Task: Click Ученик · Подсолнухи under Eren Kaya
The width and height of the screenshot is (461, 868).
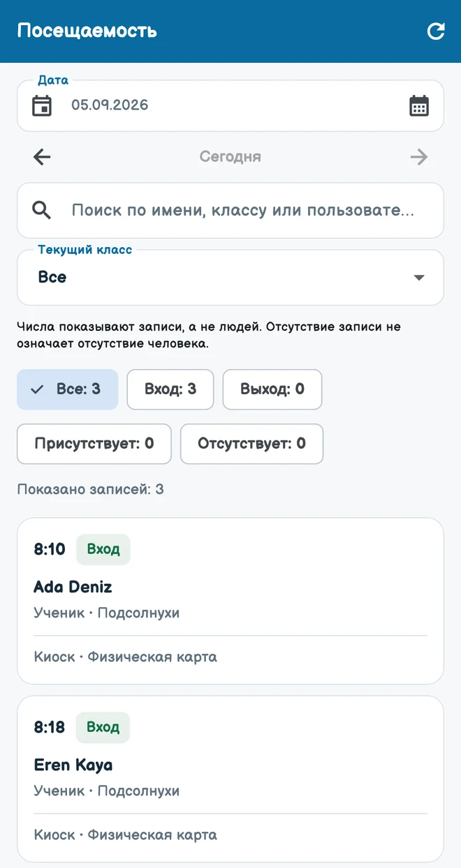Action: [x=107, y=791]
